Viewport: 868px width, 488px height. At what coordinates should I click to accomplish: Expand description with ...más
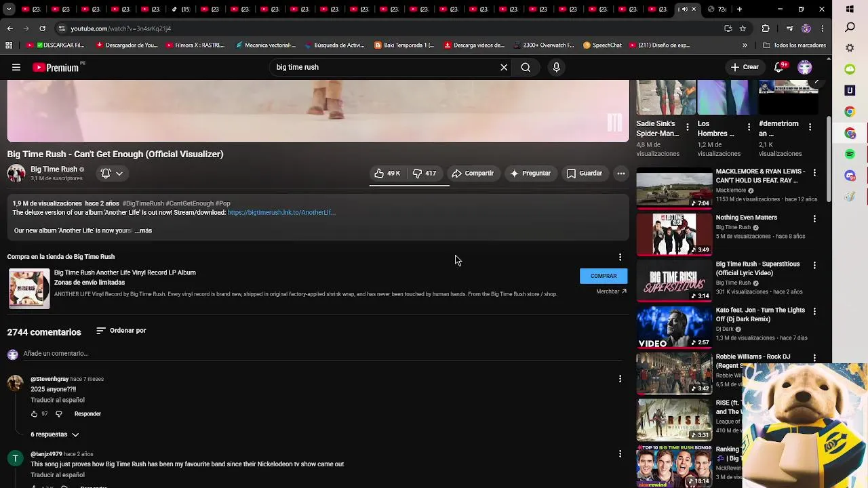pos(143,230)
